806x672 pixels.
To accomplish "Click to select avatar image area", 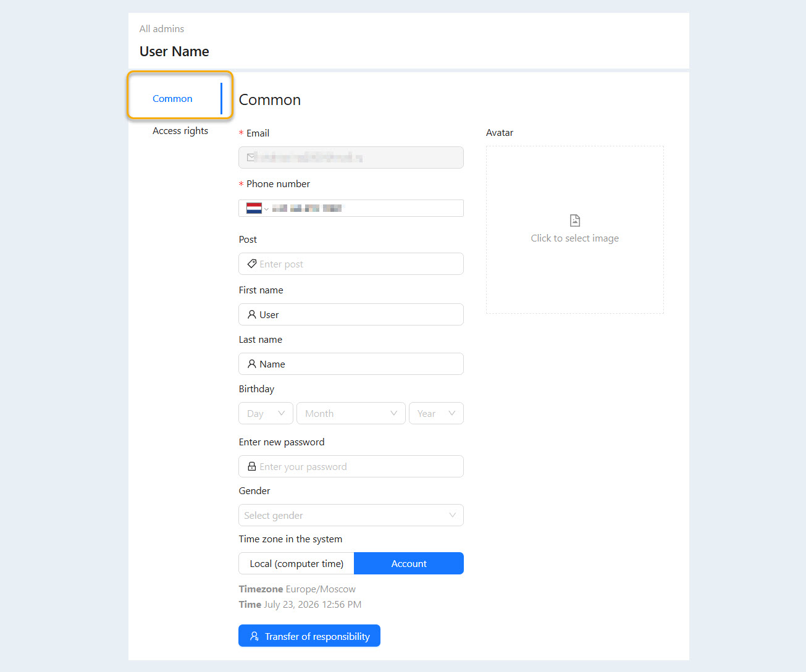I will (575, 230).
